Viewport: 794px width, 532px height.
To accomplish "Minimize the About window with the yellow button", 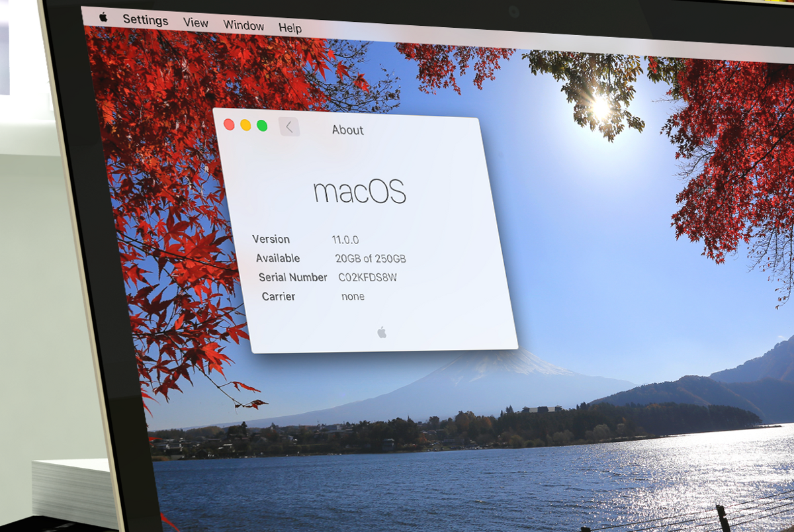I will pyautogui.click(x=245, y=125).
